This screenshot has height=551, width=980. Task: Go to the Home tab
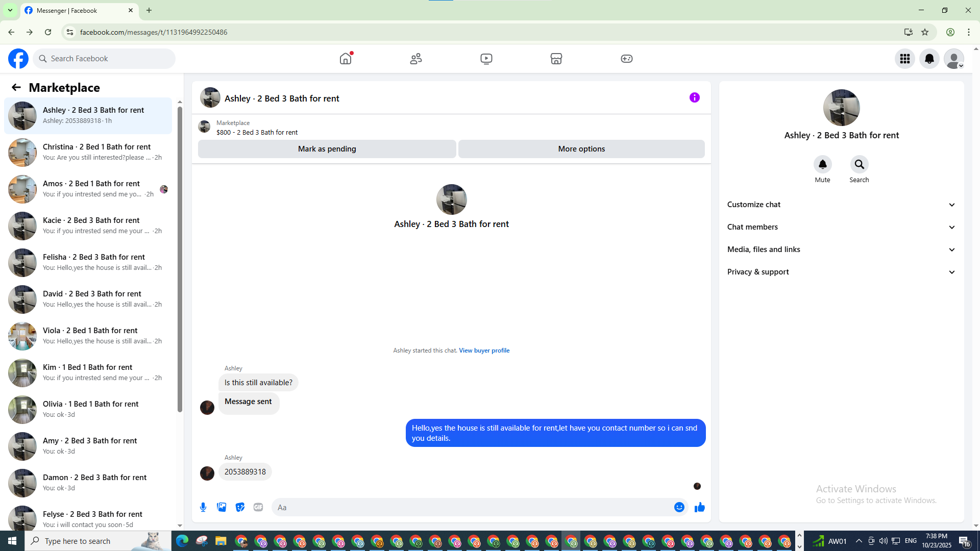click(x=346, y=59)
